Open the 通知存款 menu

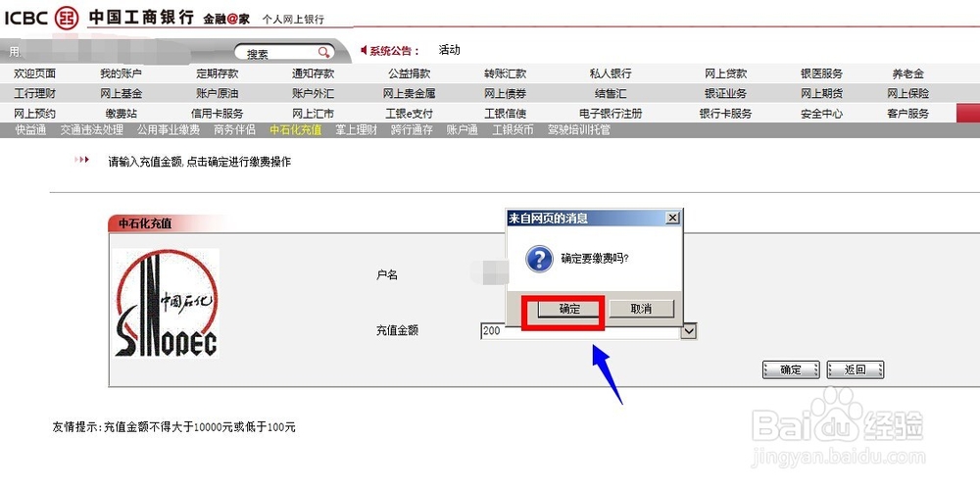pos(313,73)
